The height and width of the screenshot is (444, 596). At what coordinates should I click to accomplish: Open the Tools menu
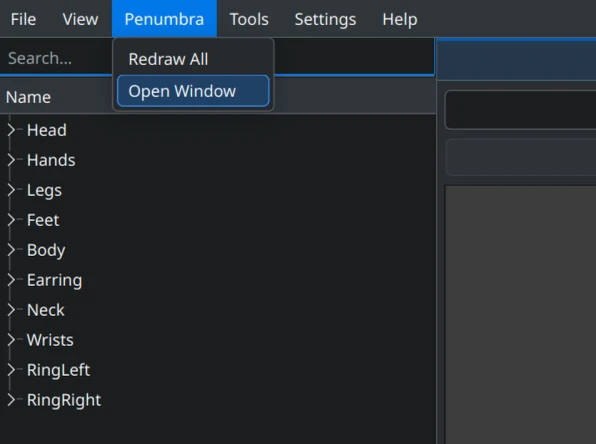[249, 19]
